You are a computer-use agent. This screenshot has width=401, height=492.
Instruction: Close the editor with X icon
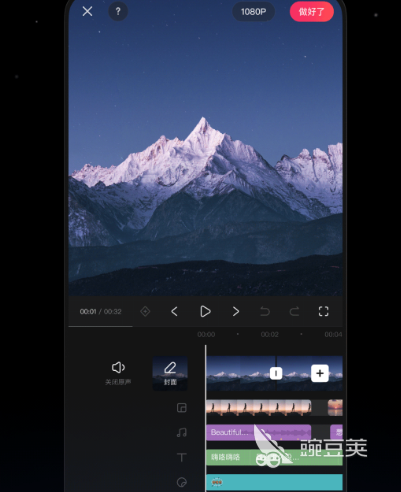[x=87, y=12]
